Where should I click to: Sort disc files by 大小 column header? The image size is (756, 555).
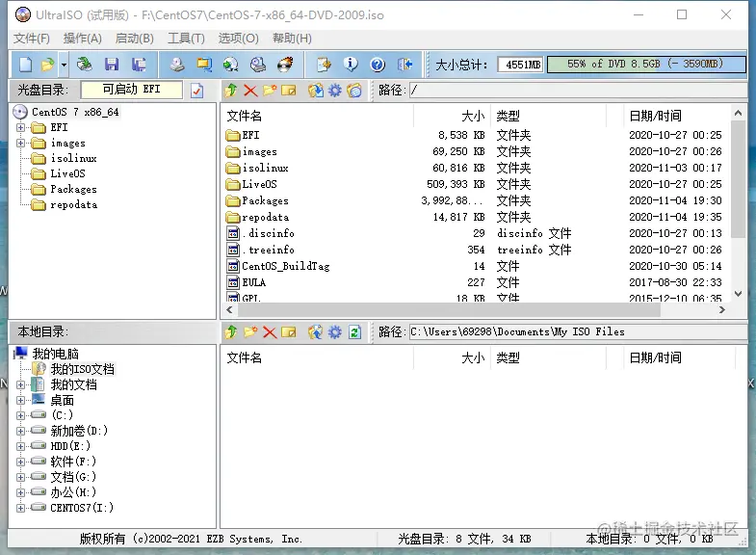[x=453, y=116]
